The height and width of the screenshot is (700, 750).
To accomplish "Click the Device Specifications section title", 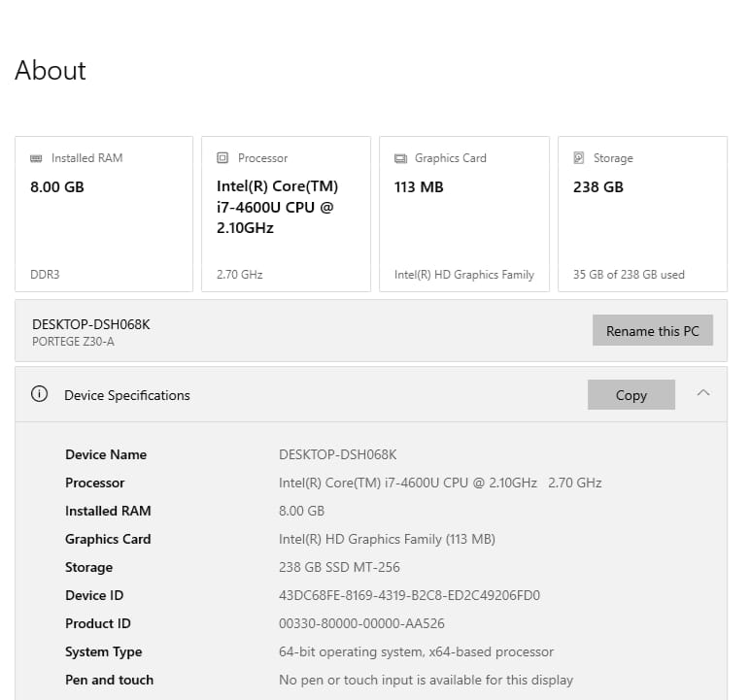I will pyautogui.click(x=127, y=395).
